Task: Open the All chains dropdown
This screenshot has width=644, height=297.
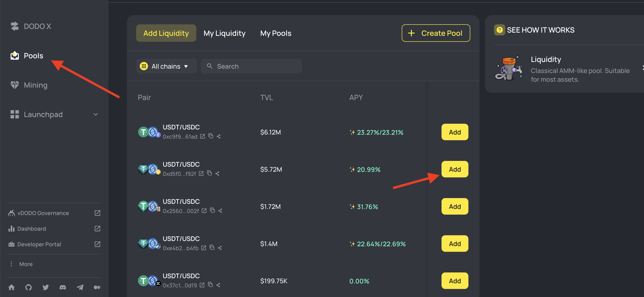Action: (x=166, y=66)
